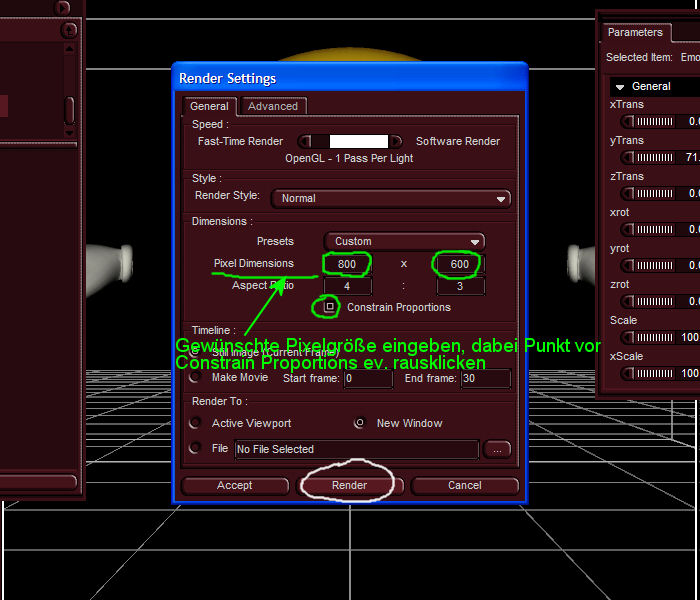Click the left arrow of the Scale slider

click(x=628, y=337)
